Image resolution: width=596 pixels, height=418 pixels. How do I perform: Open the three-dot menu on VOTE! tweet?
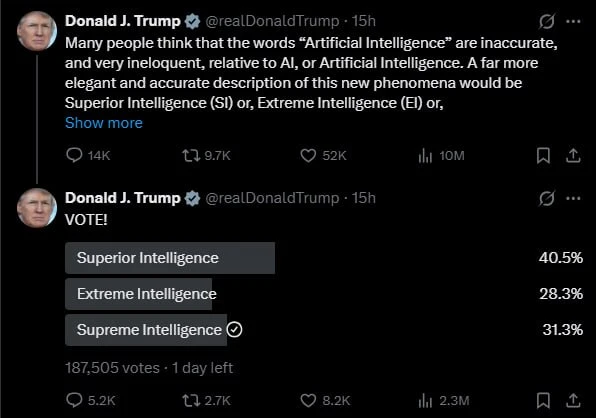573,198
